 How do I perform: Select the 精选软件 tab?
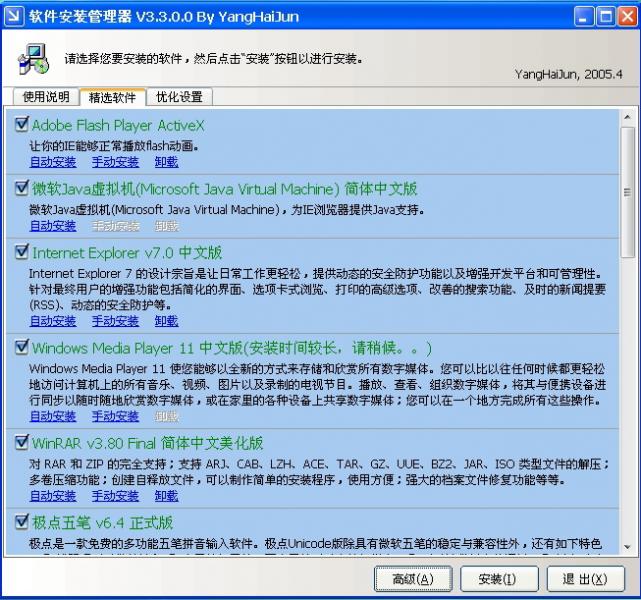(x=112, y=97)
